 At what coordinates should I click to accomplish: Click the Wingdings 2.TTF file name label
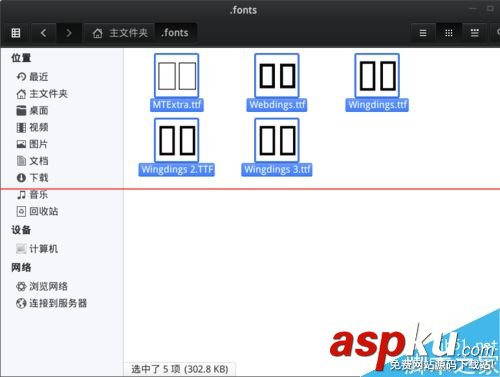click(177, 169)
